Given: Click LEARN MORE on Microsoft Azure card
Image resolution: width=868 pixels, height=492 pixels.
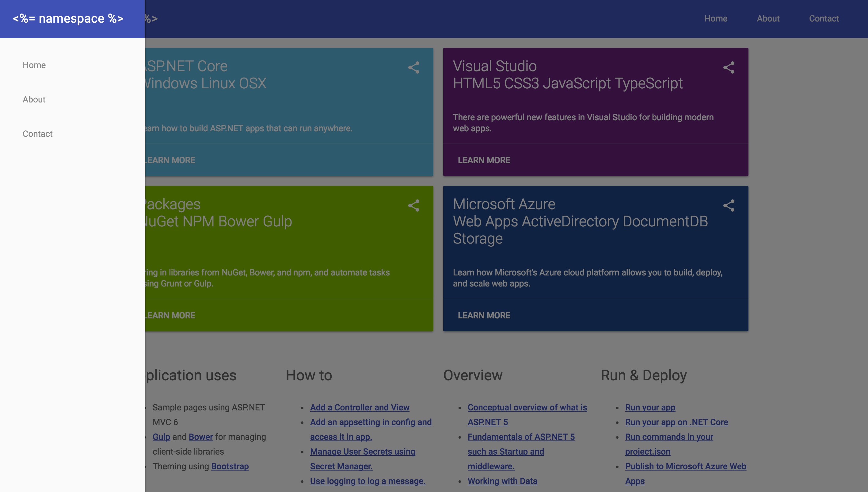Looking at the screenshot, I should coord(484,315).
